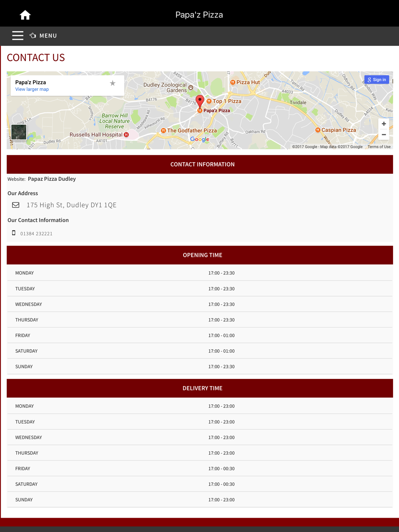Click the MENU label in navigation bar
This screenshot has height=532, width=399.
pyautogui.click(x=48, y=36)
